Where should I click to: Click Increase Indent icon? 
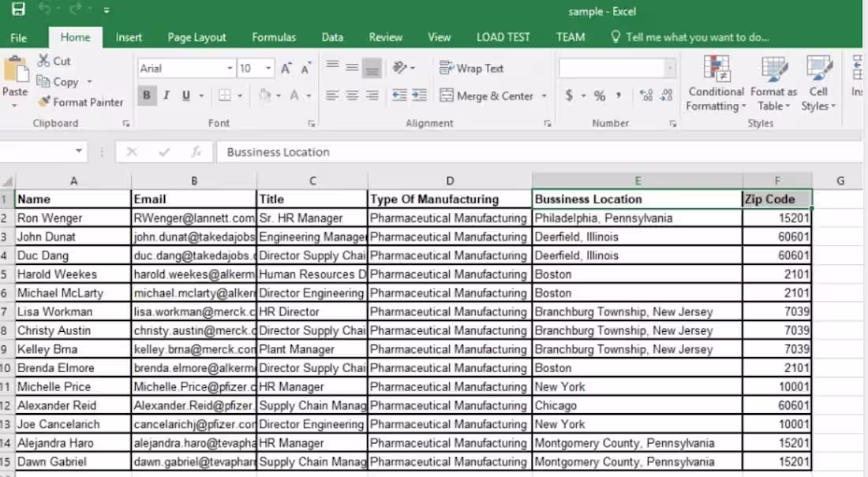[420, 95]
